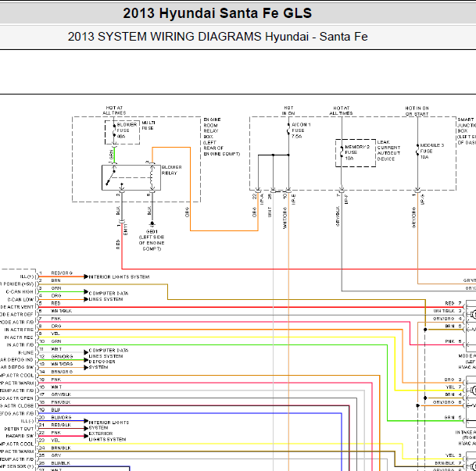The height and width of the screenshot is (471, 476).
Task: Click the "GE01" ground point label
Action: coord(152,231)
